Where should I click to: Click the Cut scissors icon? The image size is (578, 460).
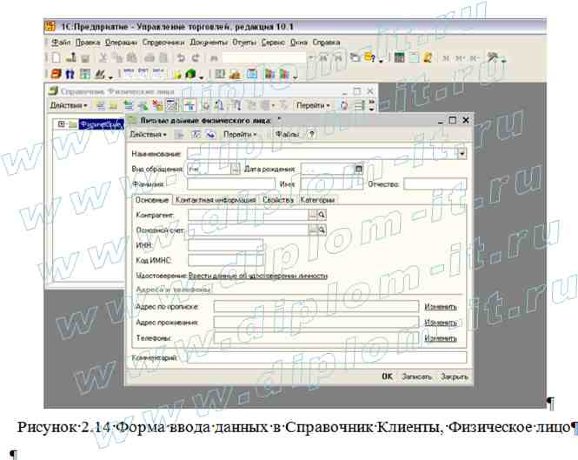pos(103,58)
